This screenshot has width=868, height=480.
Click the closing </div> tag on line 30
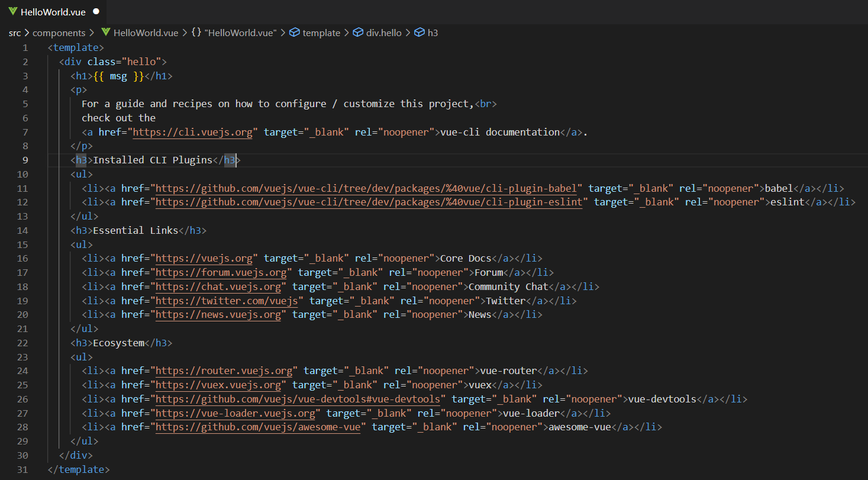click(x=76, y=456)
